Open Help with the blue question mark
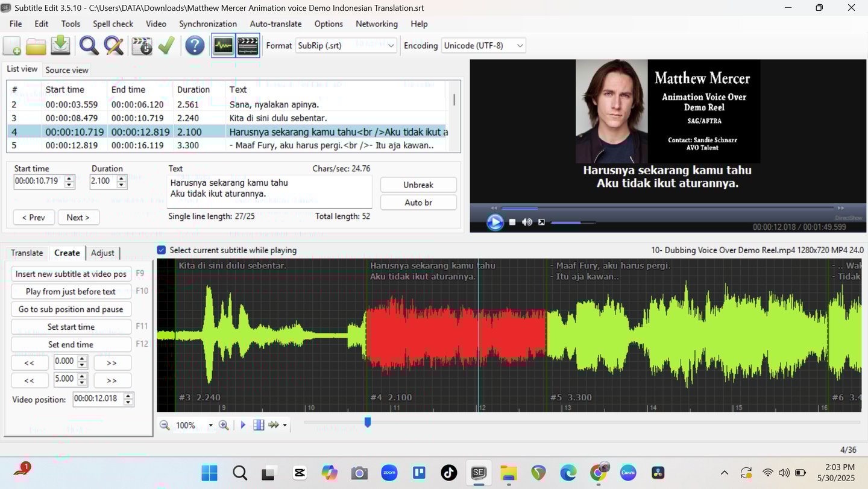This screenshot has width=868, height=489. (x=195, y=46)
